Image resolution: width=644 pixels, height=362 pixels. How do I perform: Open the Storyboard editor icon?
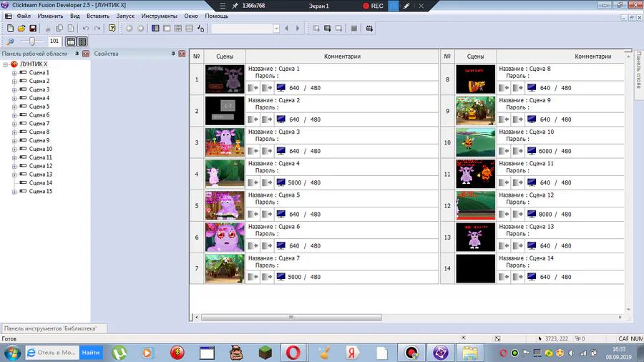tap(155, 29)
